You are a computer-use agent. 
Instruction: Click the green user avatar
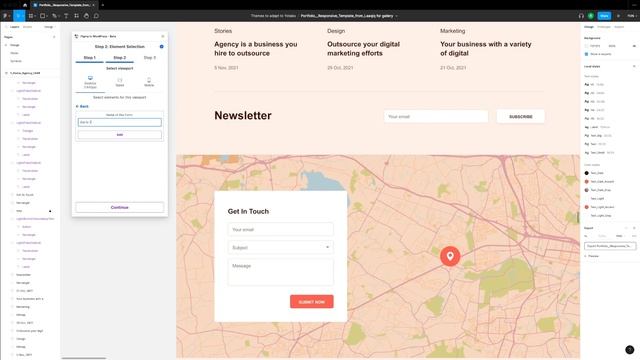591,16
